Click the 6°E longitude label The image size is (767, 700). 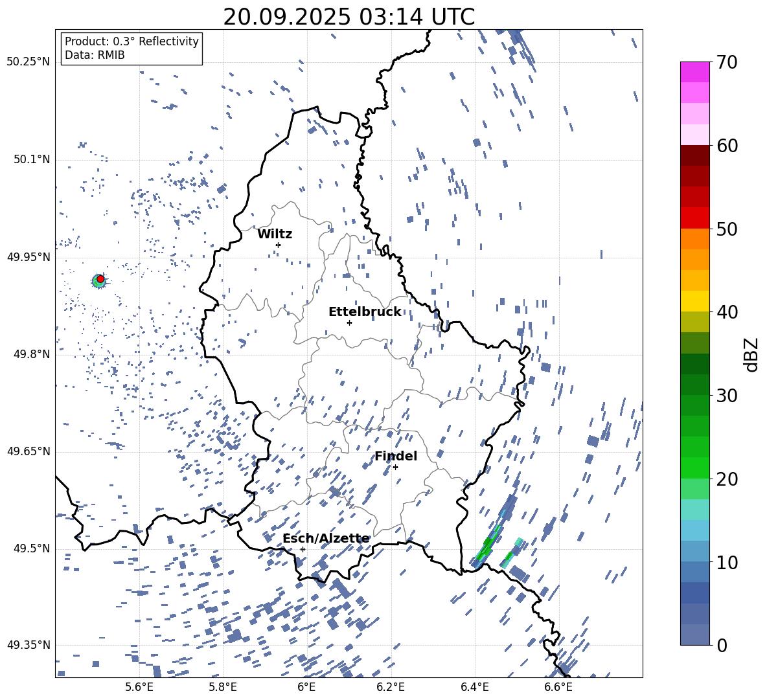pos(306,687)
